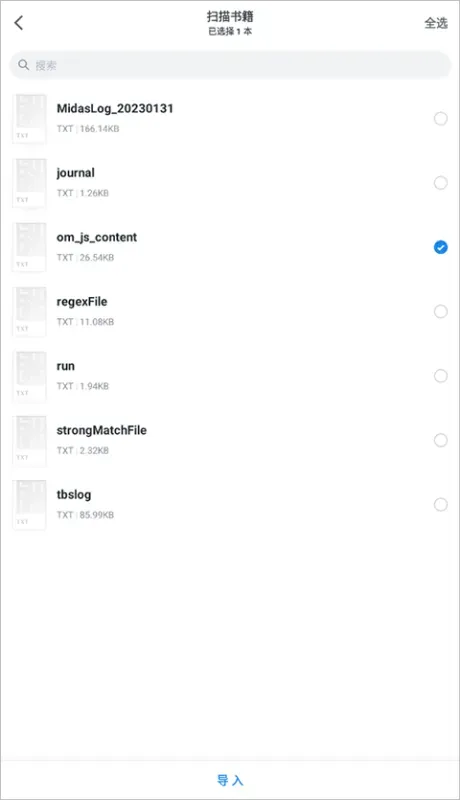The width and height of the screenshot is (460, 800).
Task: Tick the tbslog selection circle
Action: tap(441, 504)
